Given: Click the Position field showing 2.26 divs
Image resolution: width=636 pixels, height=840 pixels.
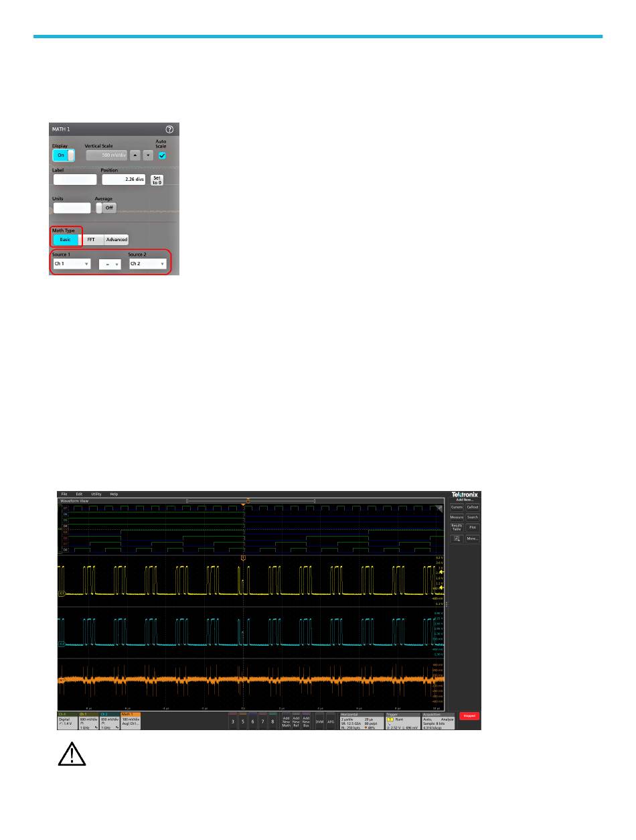Looking at the screenshot, I should click(x=124, y=180).
